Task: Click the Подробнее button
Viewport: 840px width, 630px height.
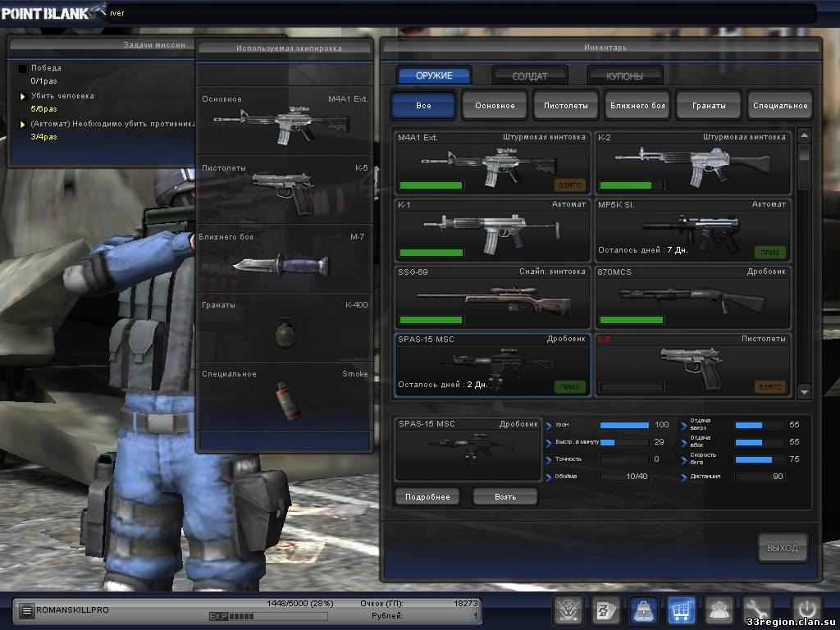Action: coord(427,496)
